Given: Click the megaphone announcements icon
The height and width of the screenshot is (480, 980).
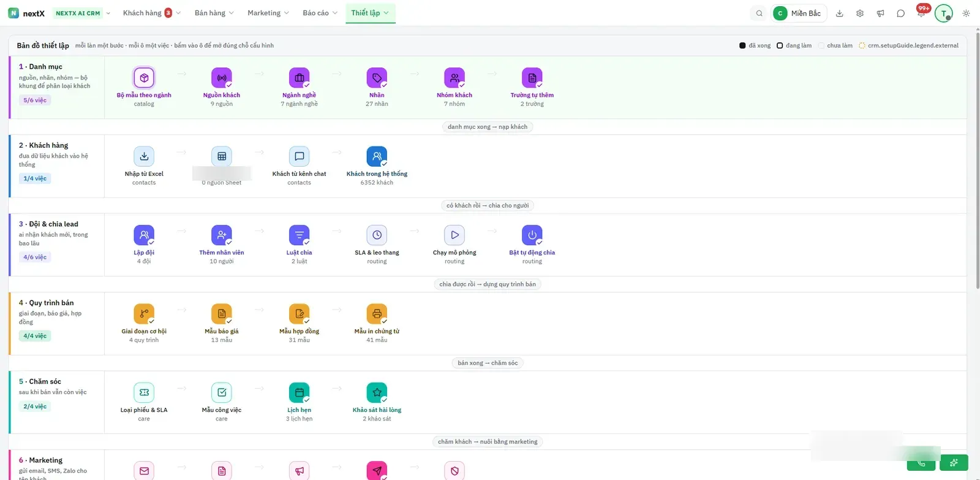Looking at the screenshot, I should 880,13.
